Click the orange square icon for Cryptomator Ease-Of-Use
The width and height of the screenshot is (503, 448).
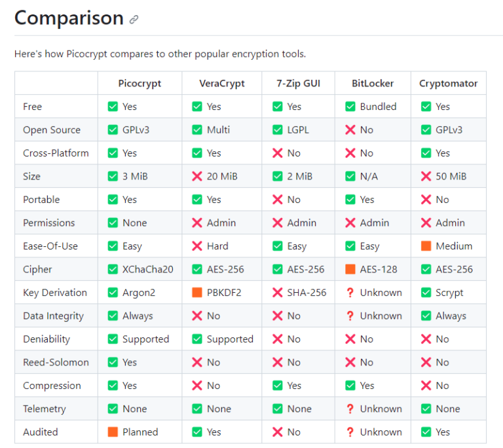pyautogui.click(x=426, y=246)
